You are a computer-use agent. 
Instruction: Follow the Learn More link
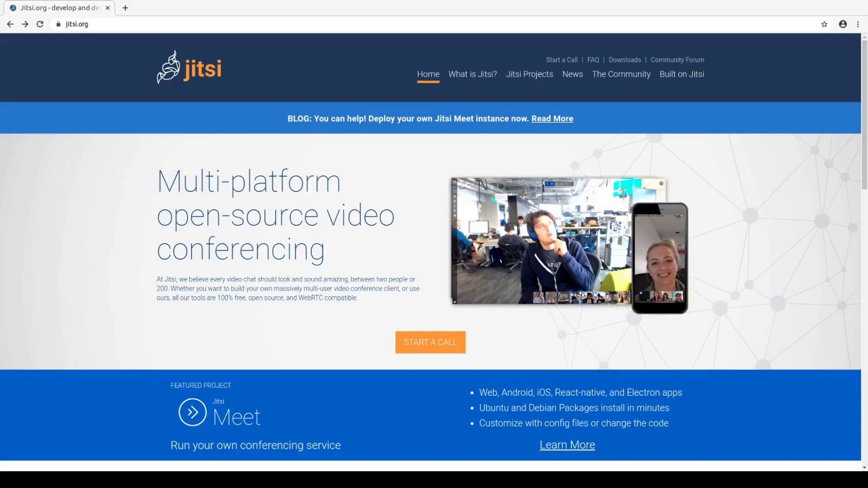coord(568,445)
